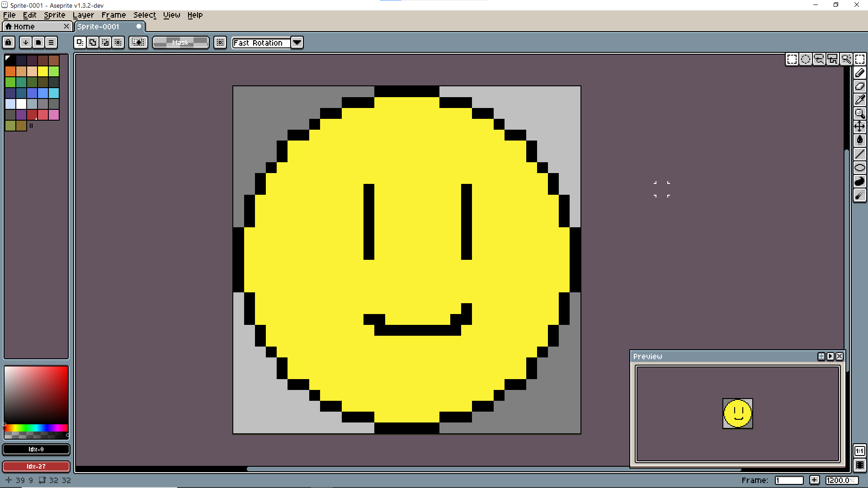Select the Eraser tool
The width and height of the screenshot is (868, 488).
859,86
